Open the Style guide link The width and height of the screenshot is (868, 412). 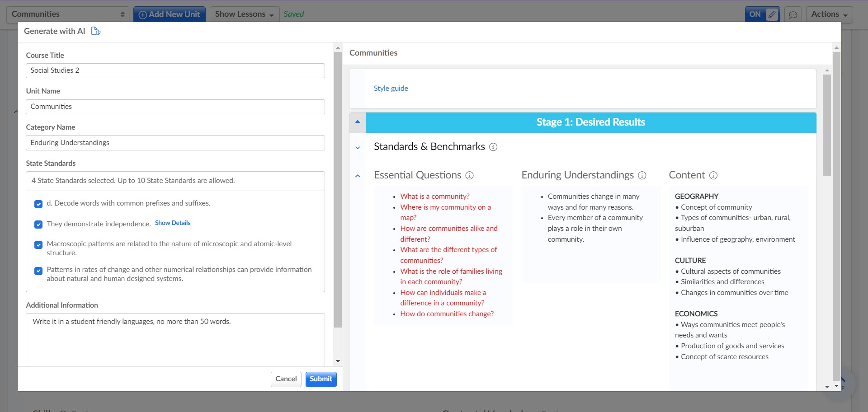tap(391, 89)
